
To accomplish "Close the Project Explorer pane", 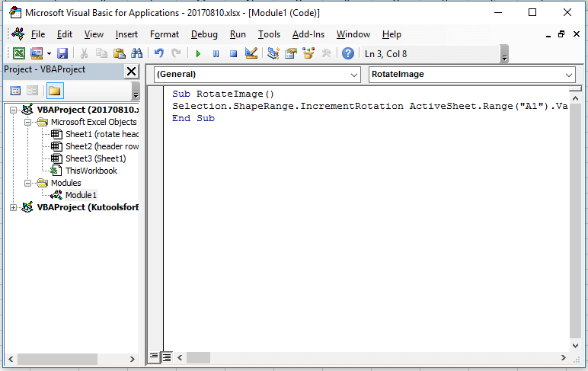I will [131, 71].
